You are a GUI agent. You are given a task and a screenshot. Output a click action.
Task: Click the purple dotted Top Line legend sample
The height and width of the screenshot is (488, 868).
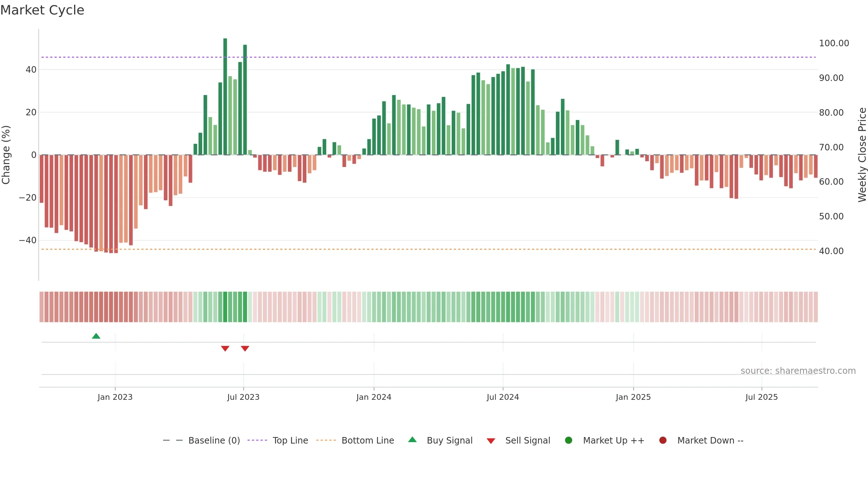tap(257, 440)
